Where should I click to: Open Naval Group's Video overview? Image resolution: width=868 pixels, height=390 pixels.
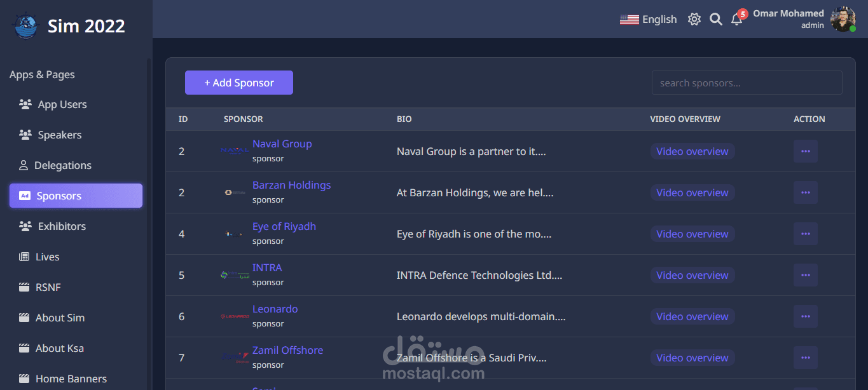(x=692, y=151)
